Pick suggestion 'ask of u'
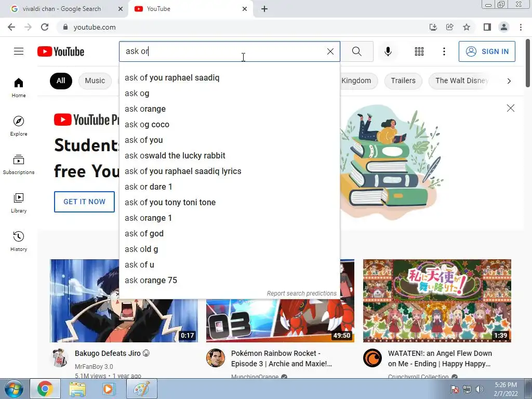Viewport: 532px width, 399px height. (229, 265)
